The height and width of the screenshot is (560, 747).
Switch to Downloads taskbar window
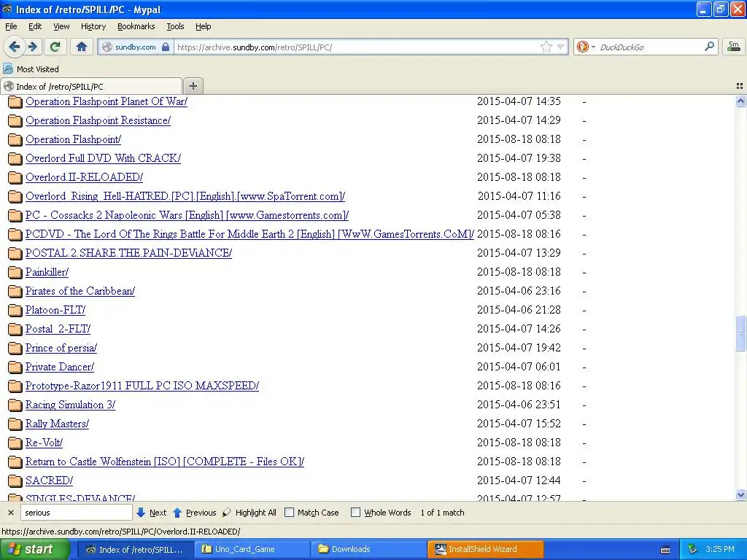coord(369,549)
